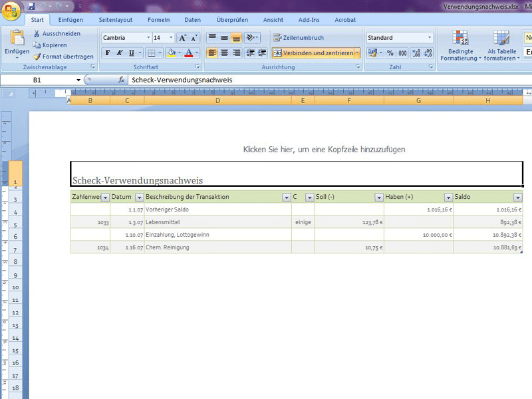The width and height of the screenshot is (532, 399).
Task: Switch to the Ansicht tab
Action: coord(273,20)
